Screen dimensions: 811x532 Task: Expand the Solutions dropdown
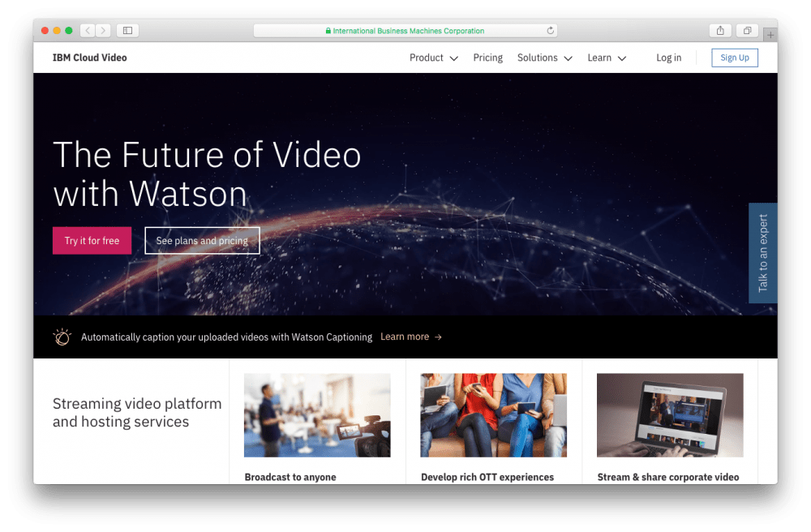click(544, 58)
